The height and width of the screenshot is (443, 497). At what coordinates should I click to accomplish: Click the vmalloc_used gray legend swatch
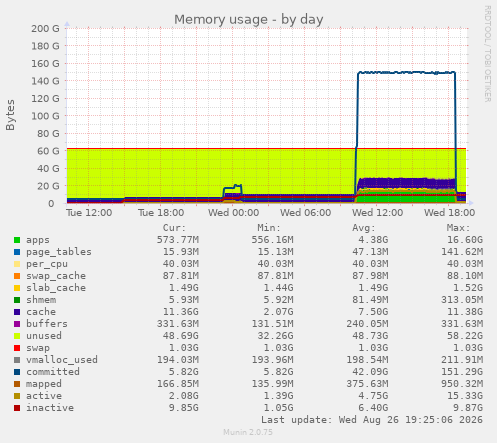click(x=17, y=360)
